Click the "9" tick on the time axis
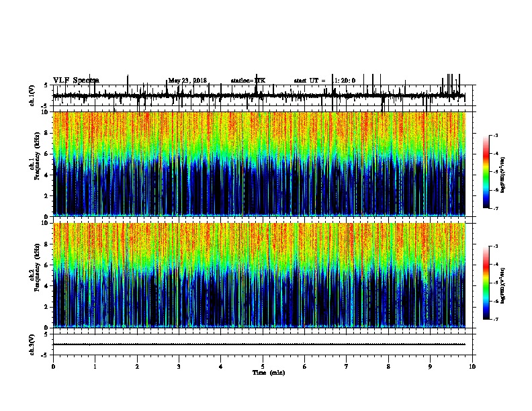 430,367
